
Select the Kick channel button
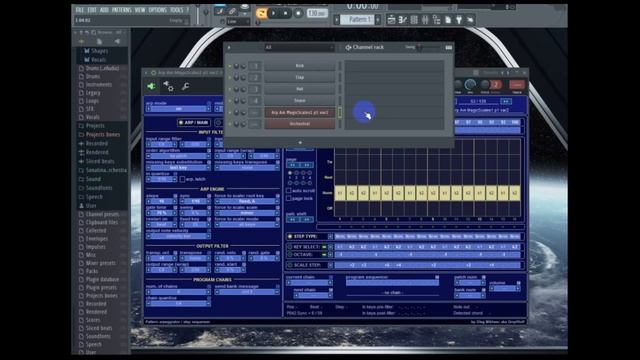click(x=300, y=66)
